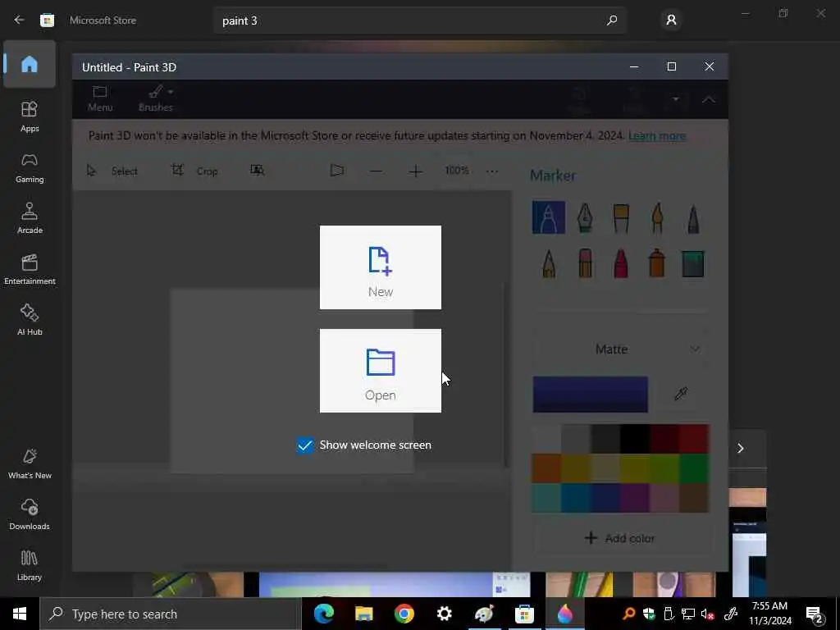Select the Marker brush in Paint 3D
Image resolution: width=840 pixels, height=630 pixels.
[x=549, y=217]
